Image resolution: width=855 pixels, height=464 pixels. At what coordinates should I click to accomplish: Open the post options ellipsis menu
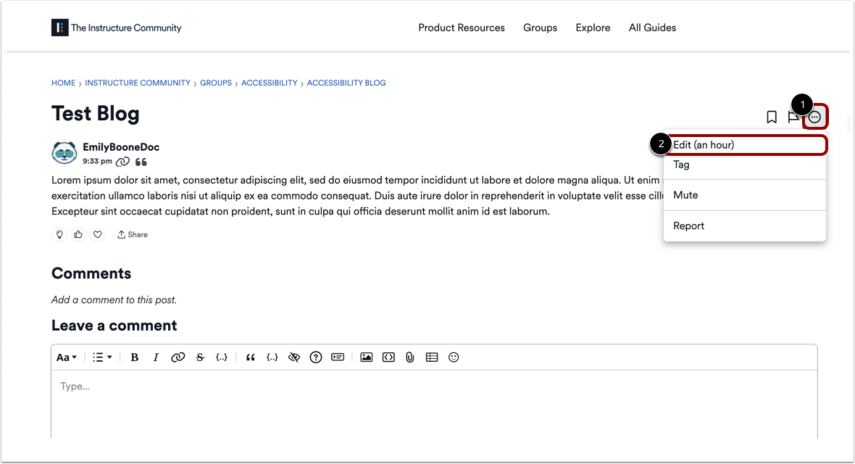point(815,117)
